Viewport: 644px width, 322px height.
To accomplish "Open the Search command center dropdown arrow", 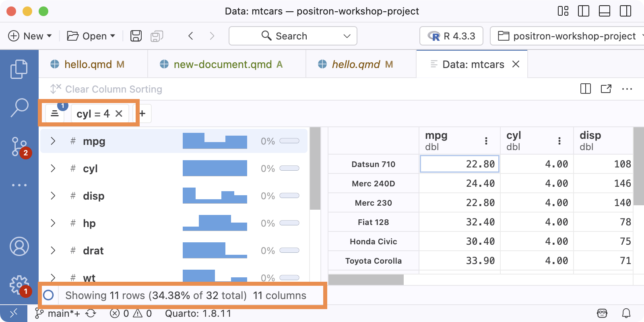I will (x=347, y=36).
